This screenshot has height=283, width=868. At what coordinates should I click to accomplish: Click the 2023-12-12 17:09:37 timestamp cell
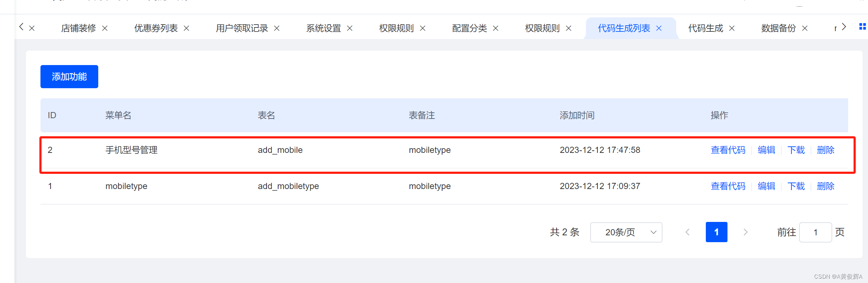pyautogui.click(x=600, y=186)
